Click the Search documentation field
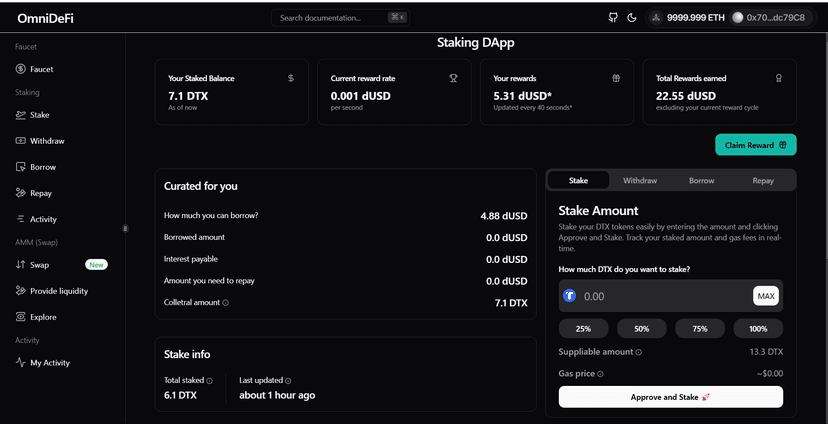This screenshot has width=828, height=424. (341, 17)
